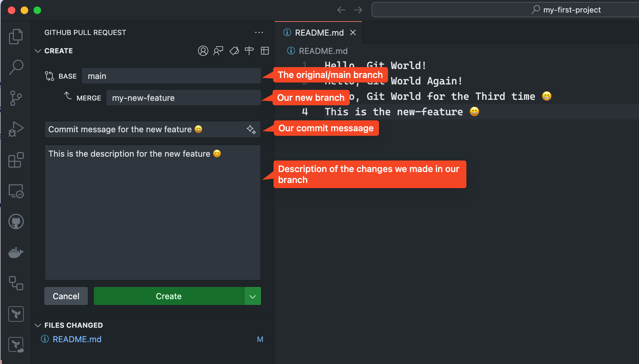
Task: Collapse the FILES CHANGED section
Action: (38, 325)
